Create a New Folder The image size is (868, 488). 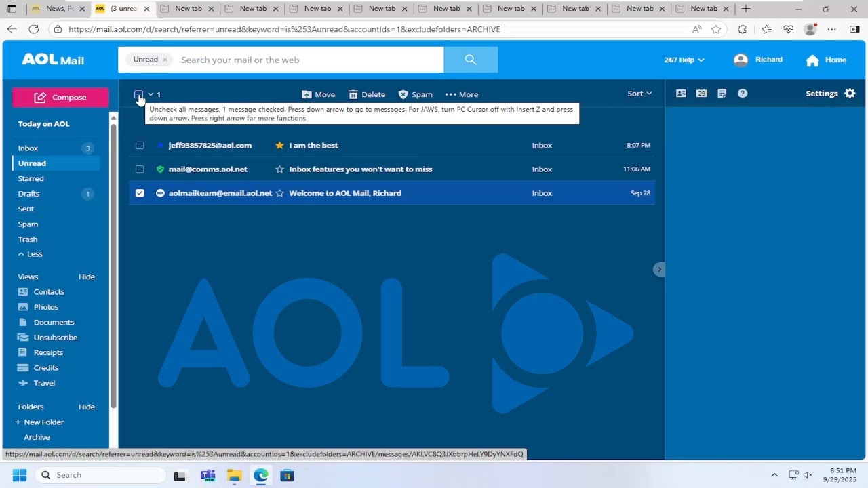tap(40, 422)
